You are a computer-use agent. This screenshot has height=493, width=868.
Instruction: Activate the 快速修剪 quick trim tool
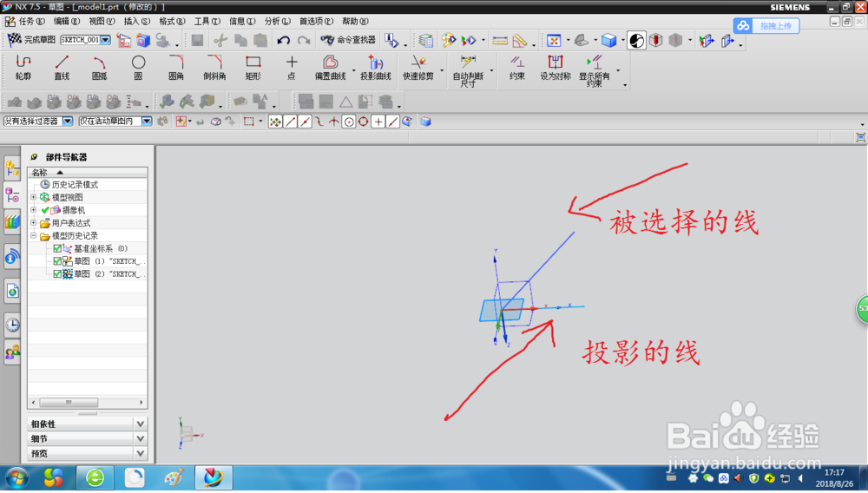tap(418, 68)
